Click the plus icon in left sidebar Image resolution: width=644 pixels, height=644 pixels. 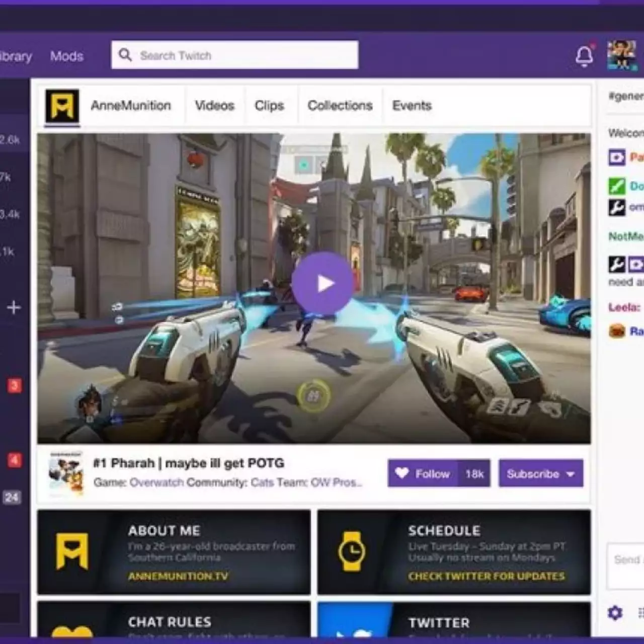click(x=14, y=307)
